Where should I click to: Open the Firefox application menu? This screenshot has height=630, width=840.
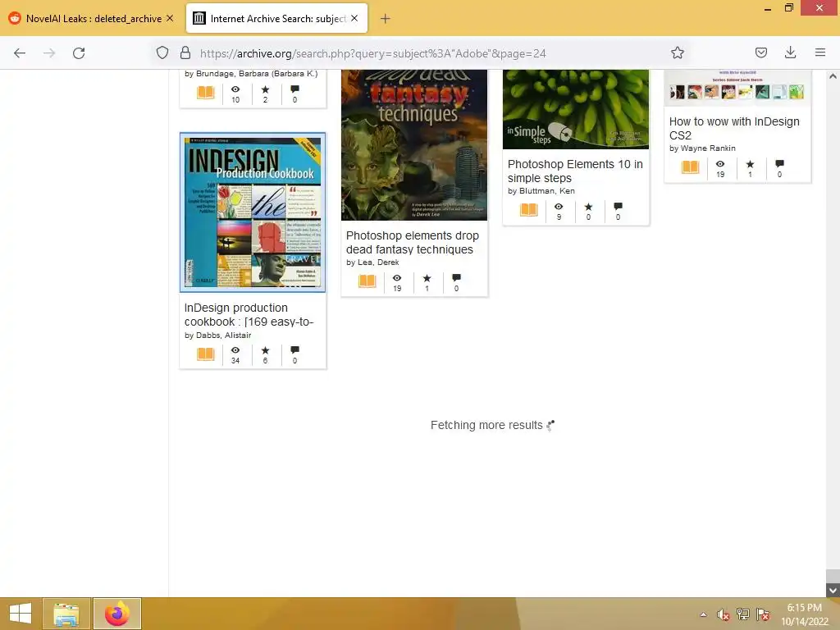pyautogui.click(x=819, y=52)
